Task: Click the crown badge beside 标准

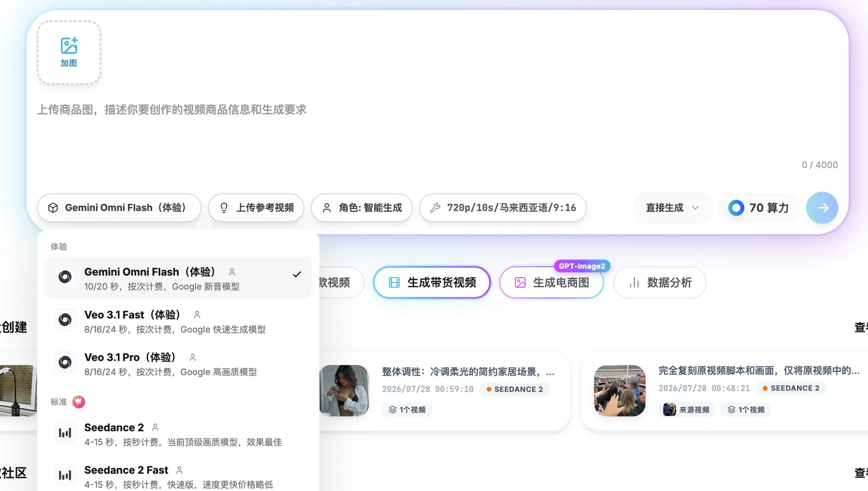Action: pos(79,402)
